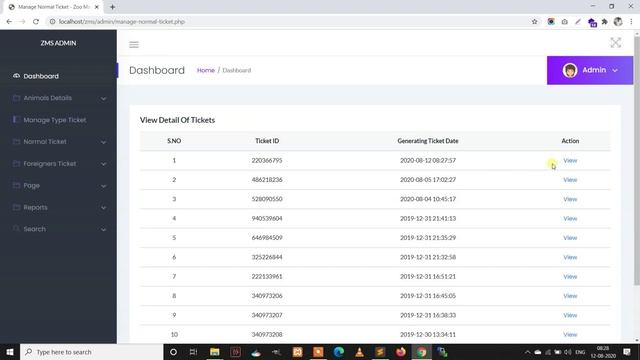Expand the Animals Details chevron

click(x=104, y=98)
